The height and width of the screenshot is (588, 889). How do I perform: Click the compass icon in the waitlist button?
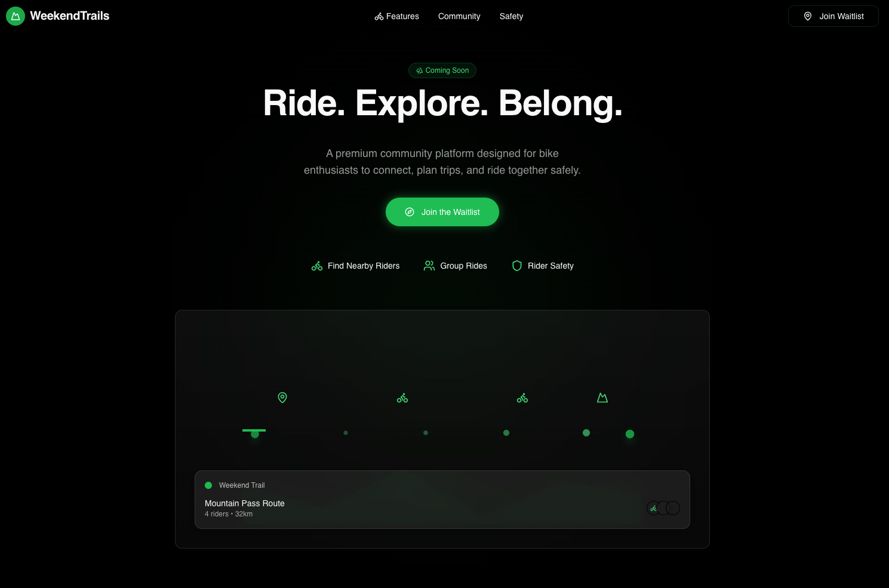click(410, 212)
